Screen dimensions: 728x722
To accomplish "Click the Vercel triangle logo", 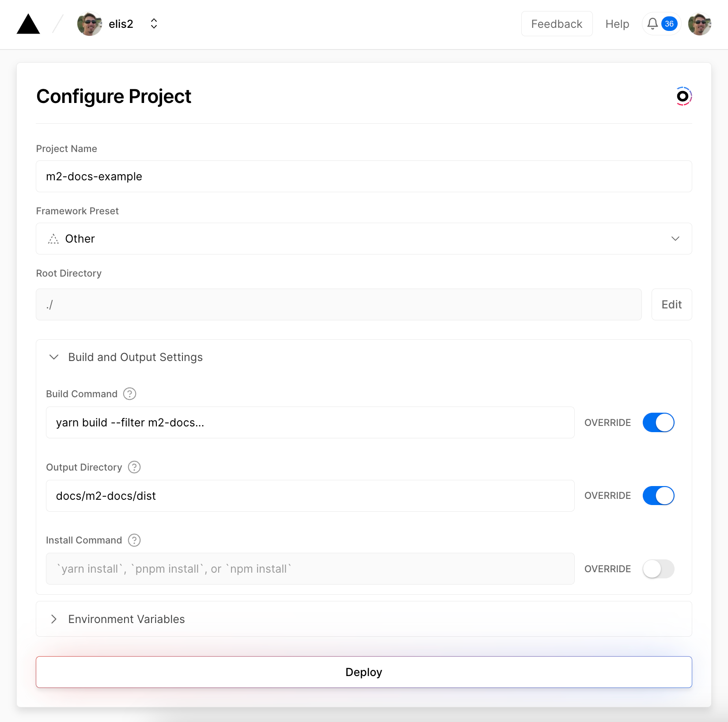I will click(28, 24).
